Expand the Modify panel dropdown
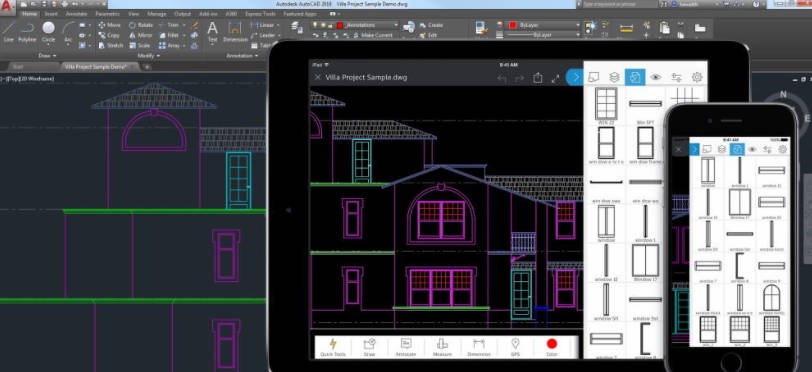Image resolution: width=812 pixels, height=372 pixels. click(149, 55)
